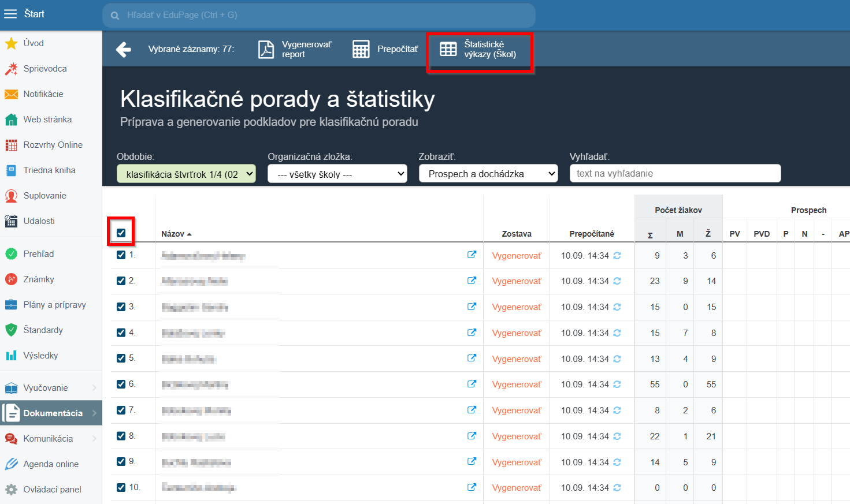Open Štatistické výkazy (Škol) table icon
The height and width of the screenshot is (504, 850).
(x=448, y=50)
